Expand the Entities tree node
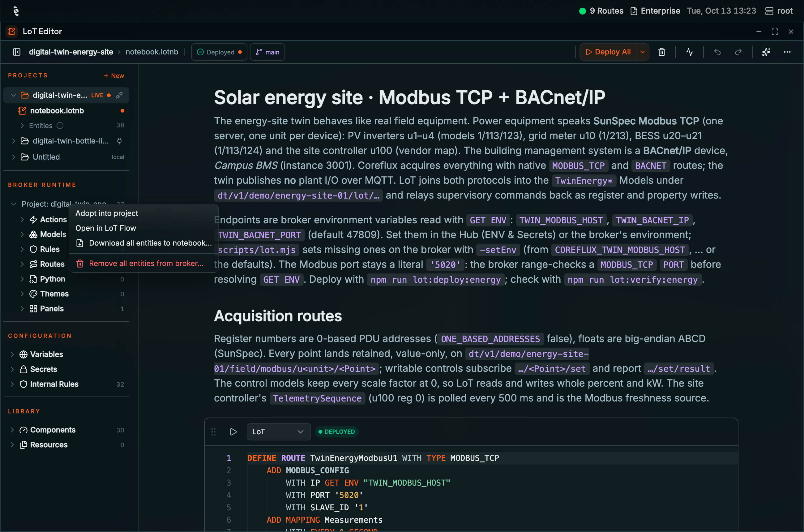 pos(22,126)
